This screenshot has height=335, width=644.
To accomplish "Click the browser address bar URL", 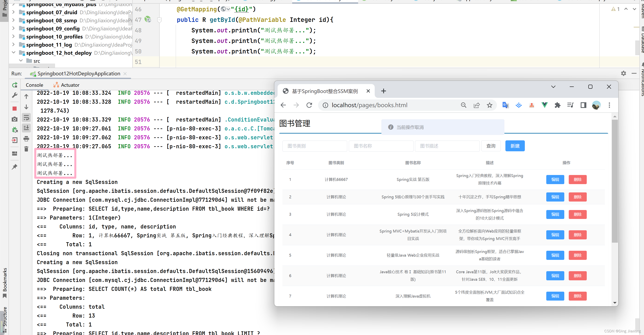I will (x=369, y=105).
